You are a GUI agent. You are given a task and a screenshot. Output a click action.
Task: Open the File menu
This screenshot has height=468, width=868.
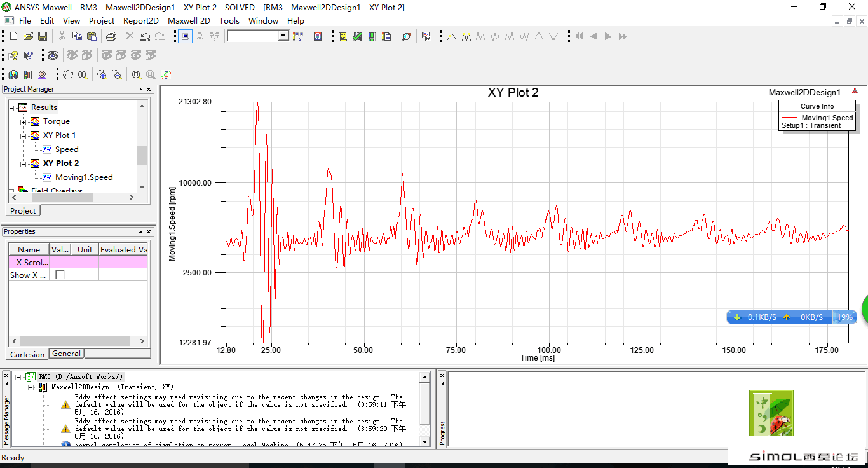[x=25, y=20]
